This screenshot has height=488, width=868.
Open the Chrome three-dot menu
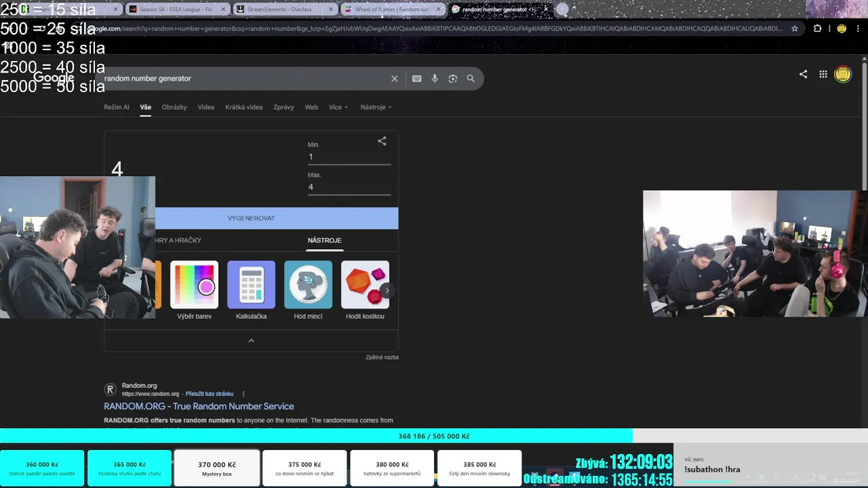click(858, 28)
